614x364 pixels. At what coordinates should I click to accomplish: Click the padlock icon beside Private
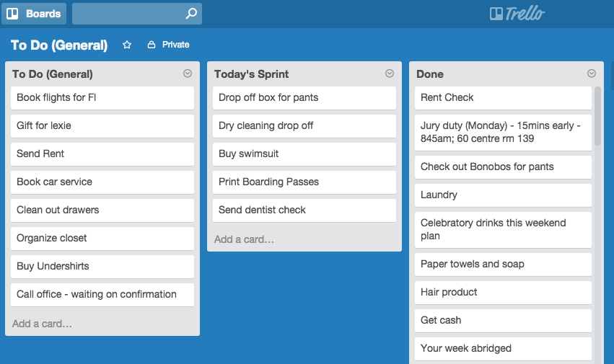point(151,45)
